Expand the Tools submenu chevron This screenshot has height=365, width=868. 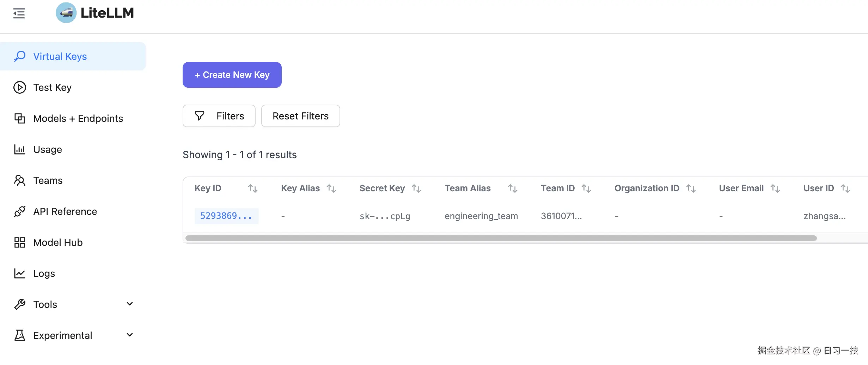130,304
